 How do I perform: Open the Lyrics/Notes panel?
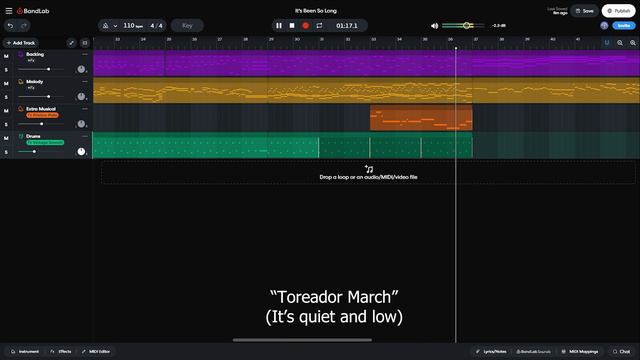491,351
